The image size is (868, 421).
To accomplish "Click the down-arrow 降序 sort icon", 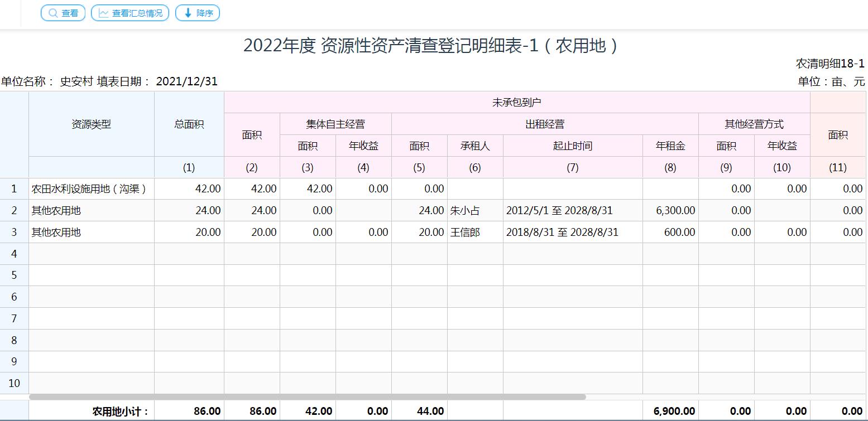I will (x=188, y=13).
